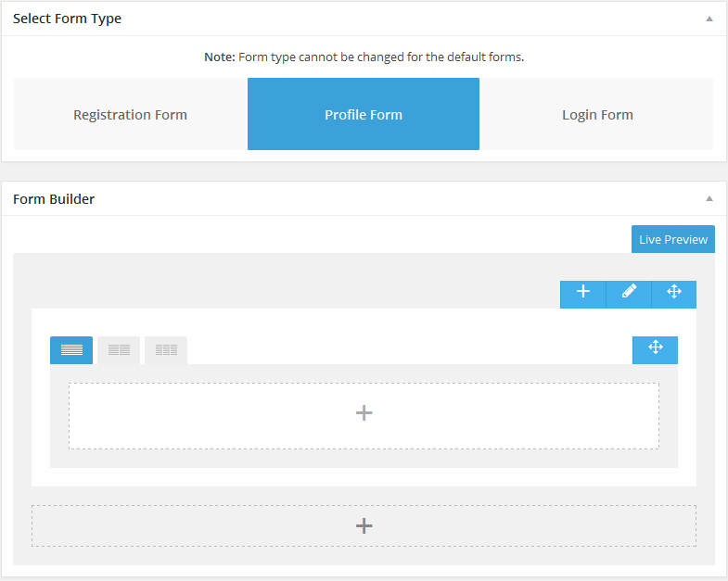The width and height of the screenshot is (728, 581).
Task: Edit the row with the pencil icon
Action: point(629,292)
